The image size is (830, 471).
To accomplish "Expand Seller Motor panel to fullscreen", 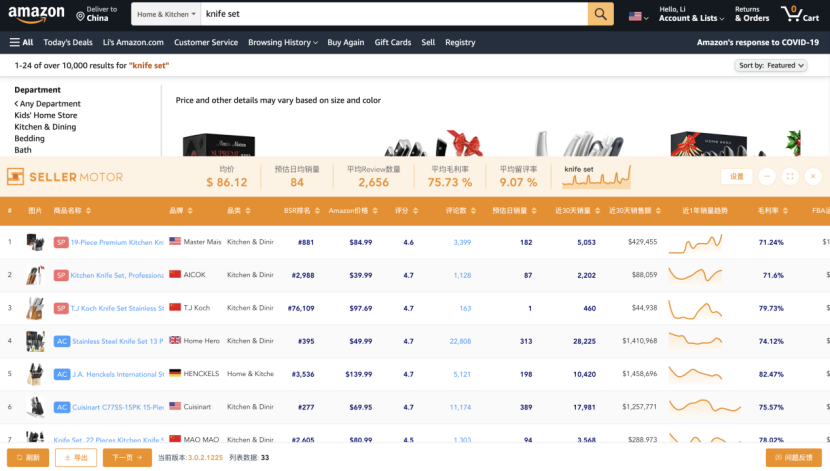I will coord(790,176).
